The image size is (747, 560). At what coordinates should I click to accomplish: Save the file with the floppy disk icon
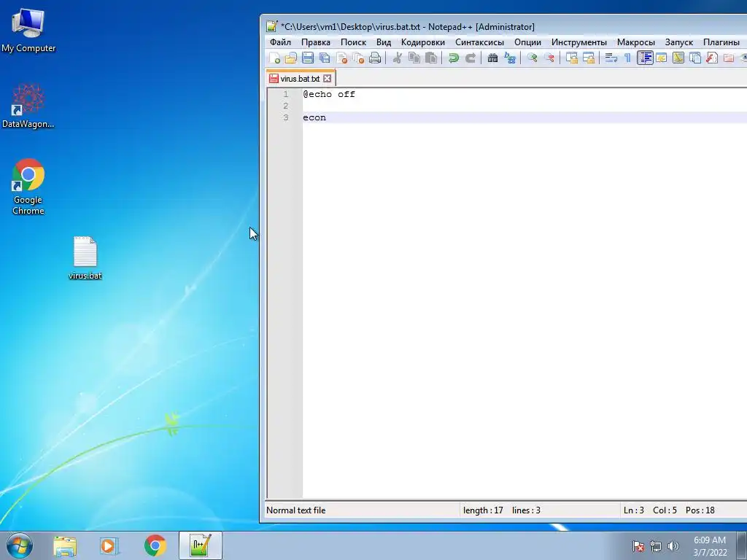point(308,58)
